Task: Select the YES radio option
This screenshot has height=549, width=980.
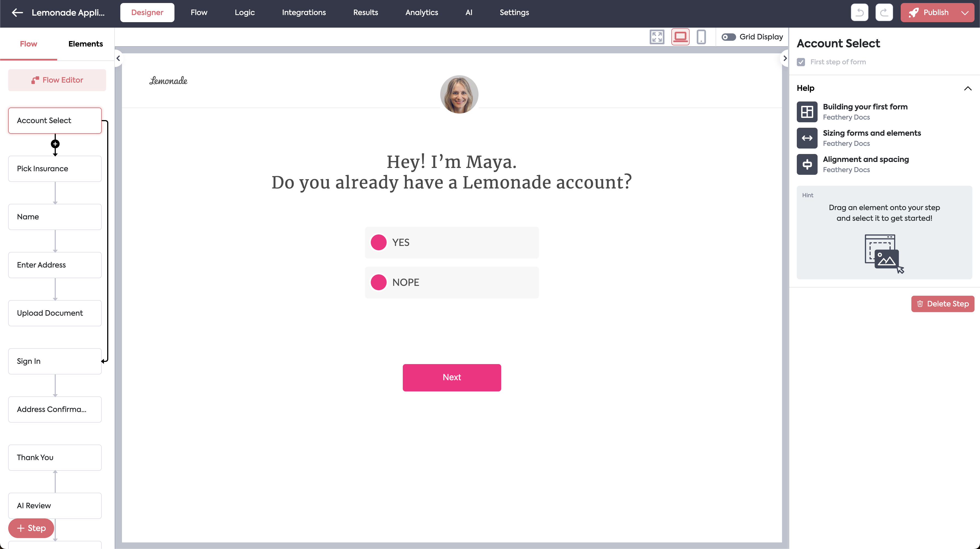Action: (x=378, y=242)
